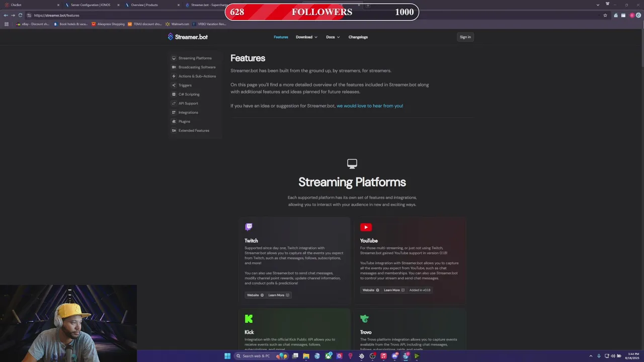
Task: Click YouTube card Learn More button
Action: 394,290
